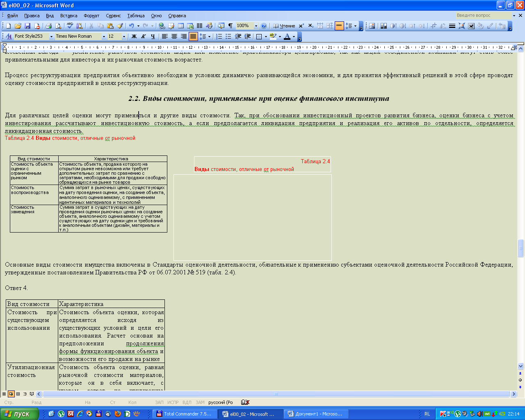The width and height of the screenshot is (525, 420).
Task: Toggle show paragraph marks ¶
Action: tap(231, 26)
